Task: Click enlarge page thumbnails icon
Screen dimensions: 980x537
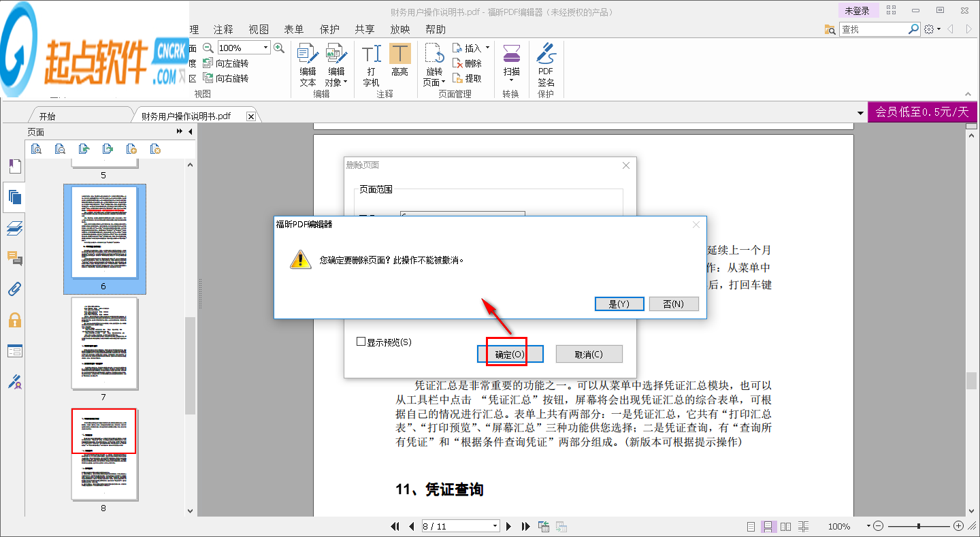Action: [x=37, y=149]
